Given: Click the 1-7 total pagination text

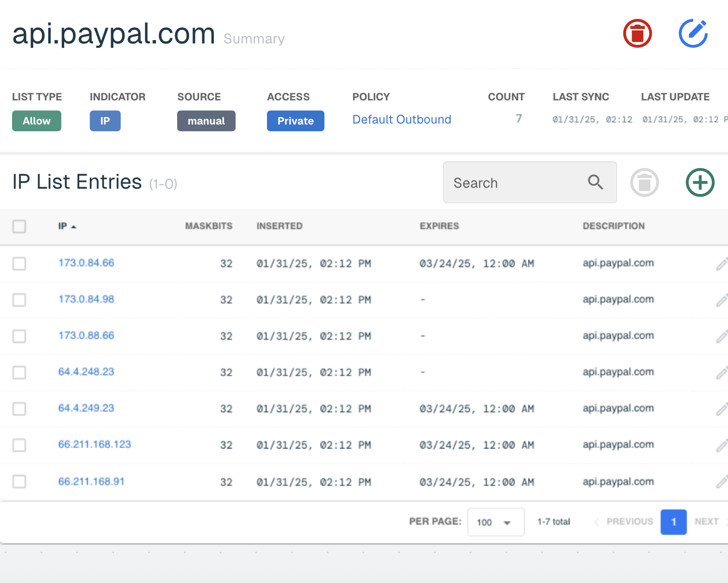Looking at the screenshot, I should 554,522.
